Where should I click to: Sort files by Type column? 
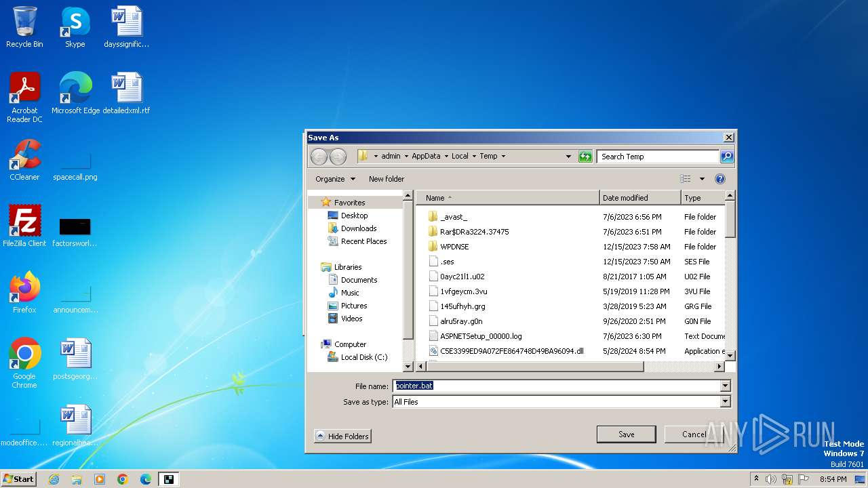pyautogui.click(x=703, y=198)
